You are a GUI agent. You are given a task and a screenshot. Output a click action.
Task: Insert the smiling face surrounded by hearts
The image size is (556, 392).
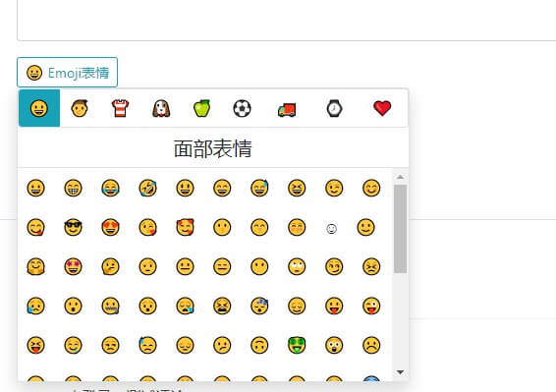click(x=185, y=227)
